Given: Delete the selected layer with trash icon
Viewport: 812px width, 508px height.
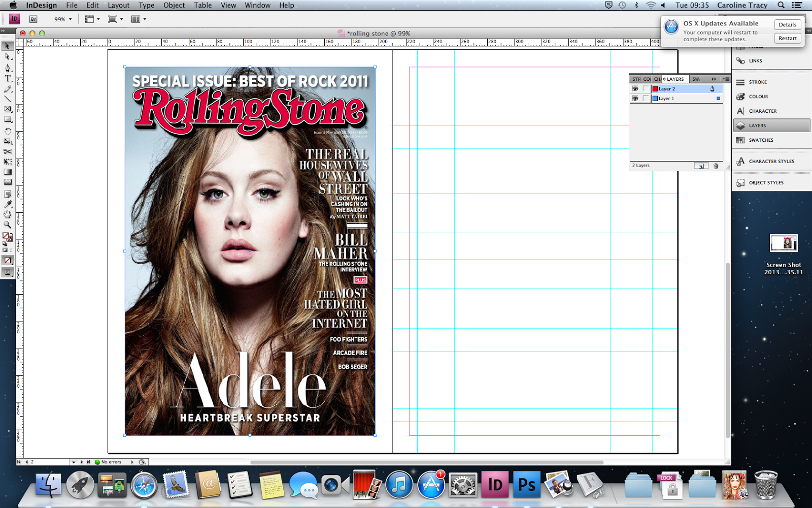Looking at the screenshot, I should [716, 166].
